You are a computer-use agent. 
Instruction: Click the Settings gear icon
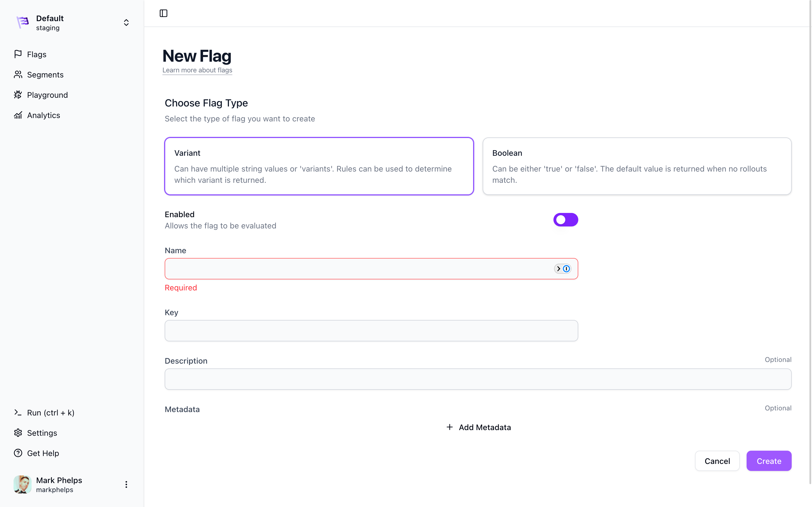[18, 433]
